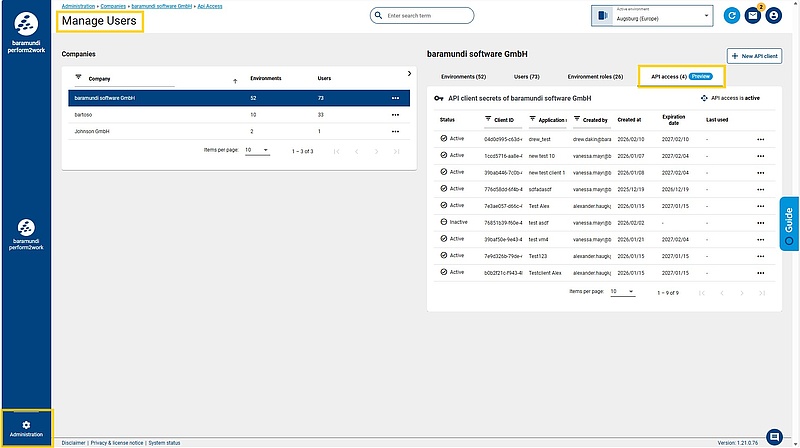800x448 pixels.
Task: Open items per page dropdown under API clients
Action: (x=622, y=292)
